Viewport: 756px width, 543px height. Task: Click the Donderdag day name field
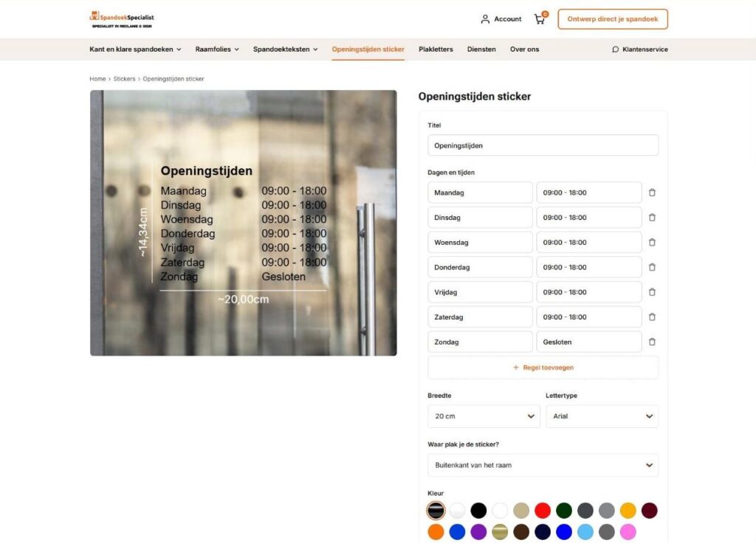click(x=480, y=267)
